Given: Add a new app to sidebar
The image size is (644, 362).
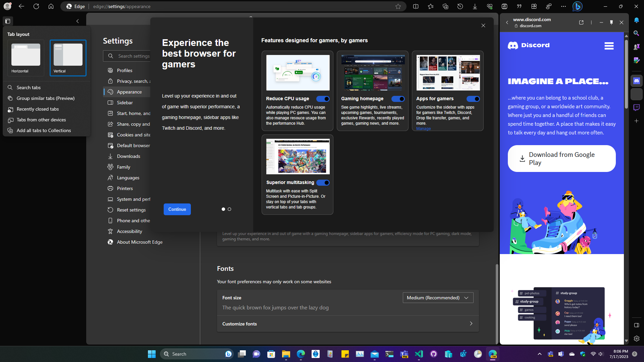Looking at the screenshot, I should 636,121.
